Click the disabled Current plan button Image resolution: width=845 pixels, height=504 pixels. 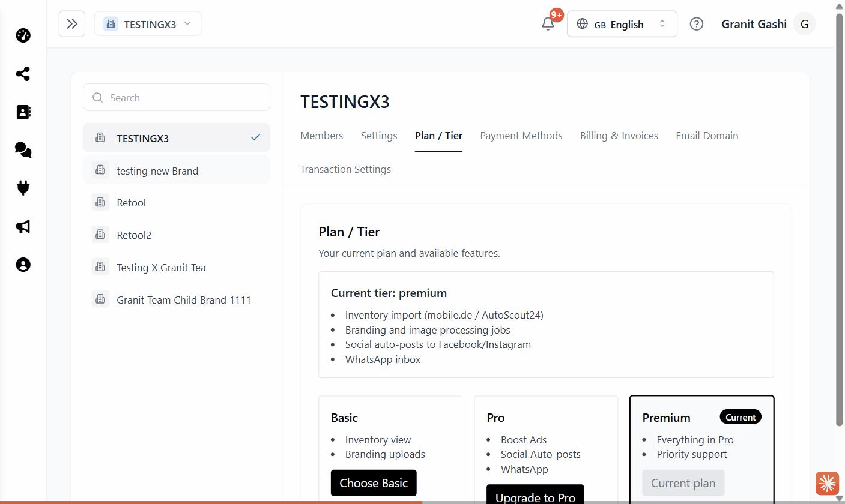[683, 483]
